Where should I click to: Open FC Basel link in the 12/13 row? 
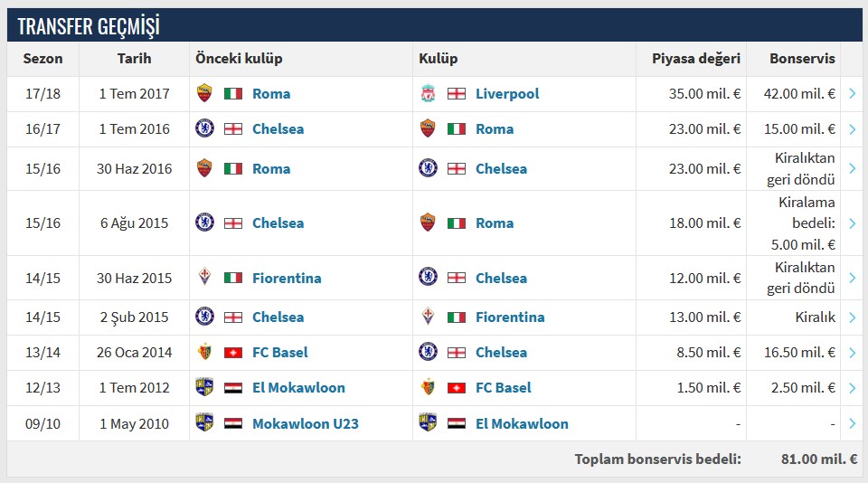click(x=503, y=387)
